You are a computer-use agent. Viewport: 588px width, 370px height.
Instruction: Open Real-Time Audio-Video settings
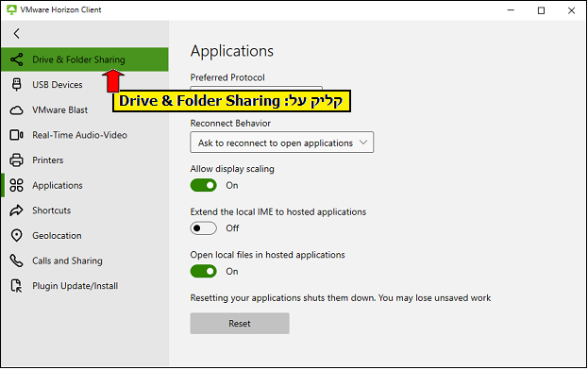click(85, 135)
